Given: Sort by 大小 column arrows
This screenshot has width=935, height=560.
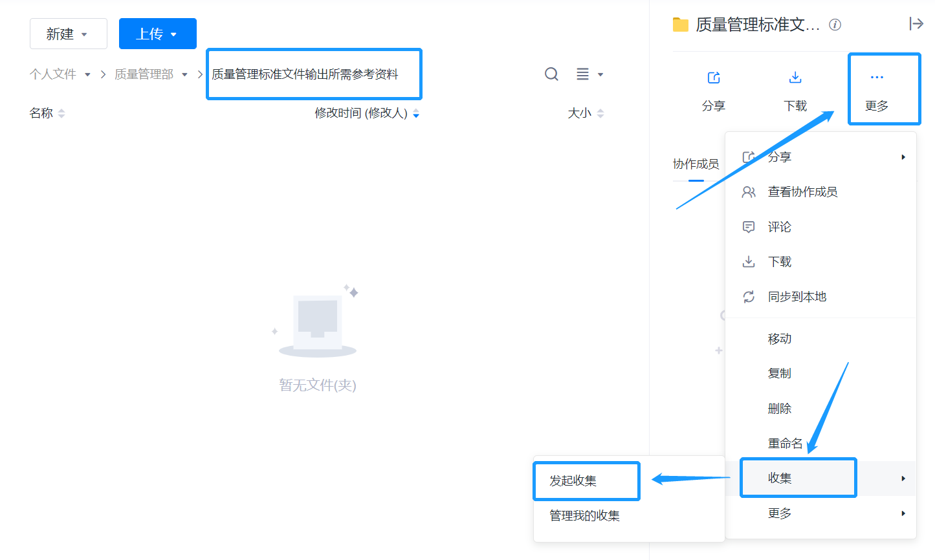Looking at the screenshot, I should [x=600, y=113].
